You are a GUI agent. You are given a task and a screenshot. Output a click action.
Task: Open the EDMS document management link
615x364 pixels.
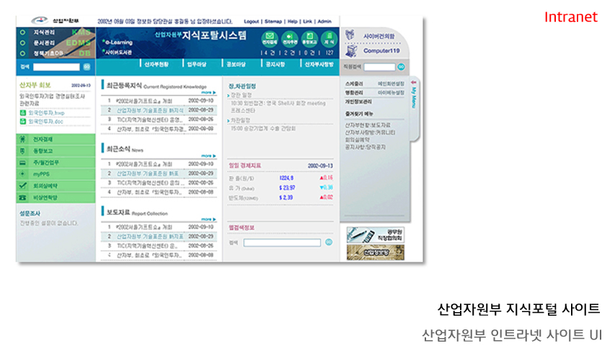tap(78, 43)
